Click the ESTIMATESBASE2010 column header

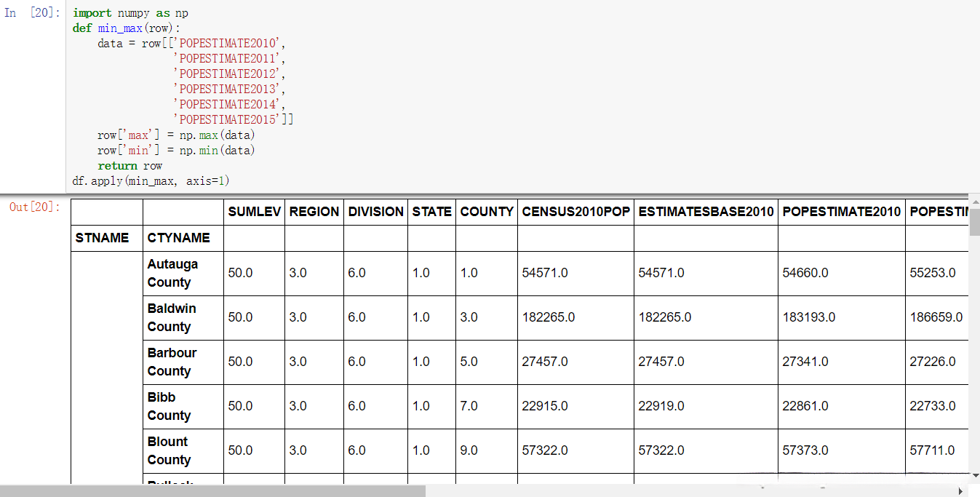[706, 212]
